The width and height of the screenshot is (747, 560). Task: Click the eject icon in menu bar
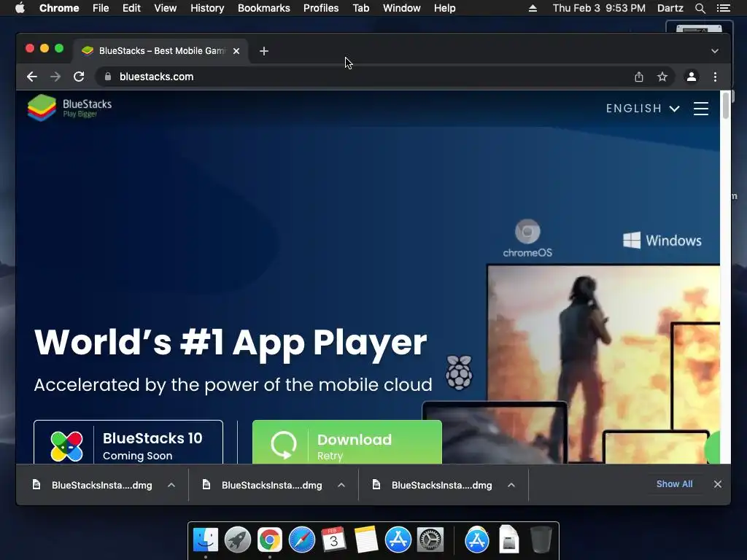(x=533, y=8)
